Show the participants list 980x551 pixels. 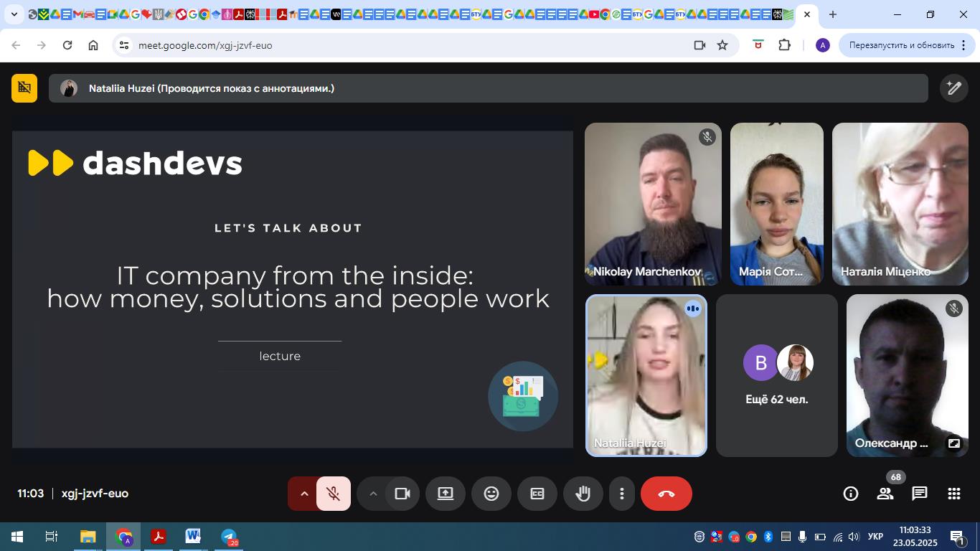click(885, 494)
